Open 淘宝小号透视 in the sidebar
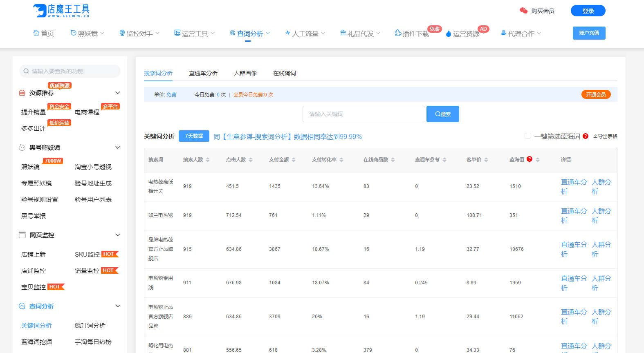Screen dimensions: 644x353 (93, 167)
